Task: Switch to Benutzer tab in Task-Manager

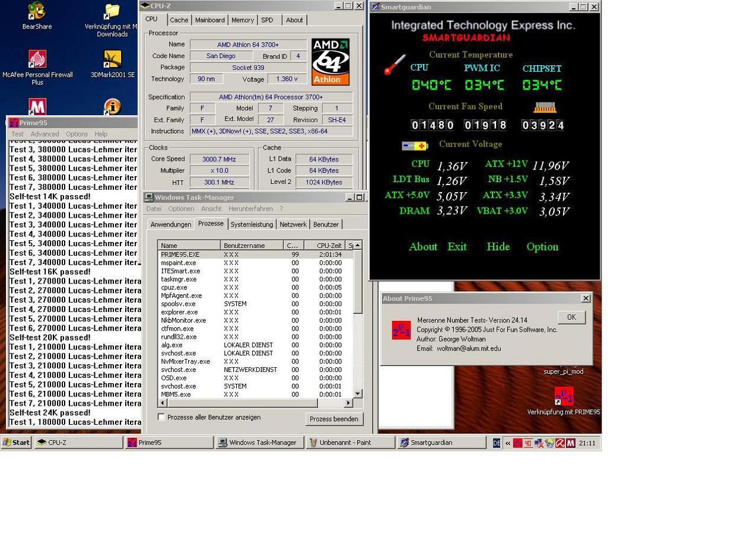Action: pyautogui.click(x=326, y=224)
